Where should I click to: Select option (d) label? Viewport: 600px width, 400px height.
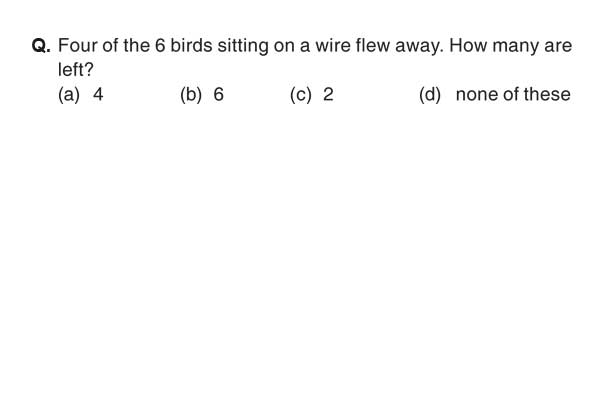(x=430, y=95)
